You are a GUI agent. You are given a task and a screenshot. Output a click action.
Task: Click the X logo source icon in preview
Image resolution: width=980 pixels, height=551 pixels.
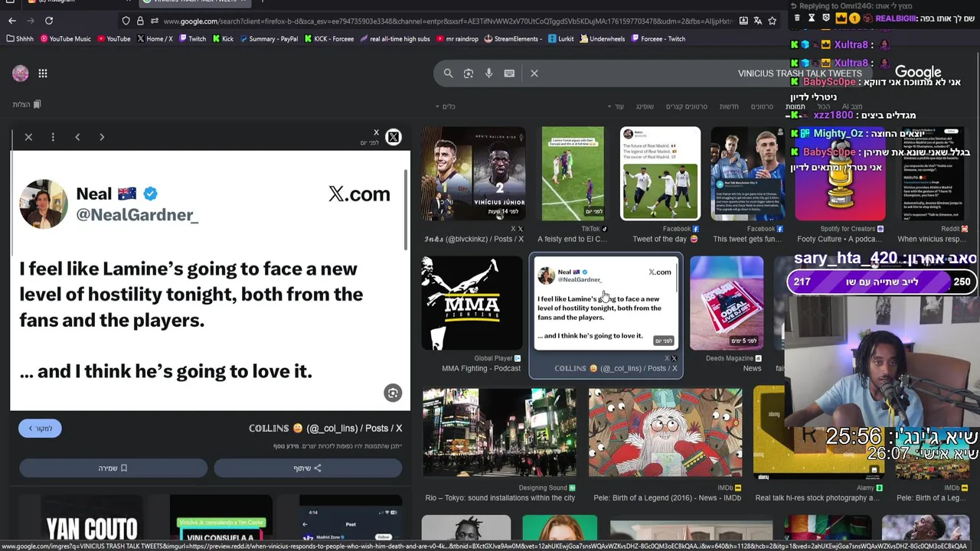(x=393, y=137)
